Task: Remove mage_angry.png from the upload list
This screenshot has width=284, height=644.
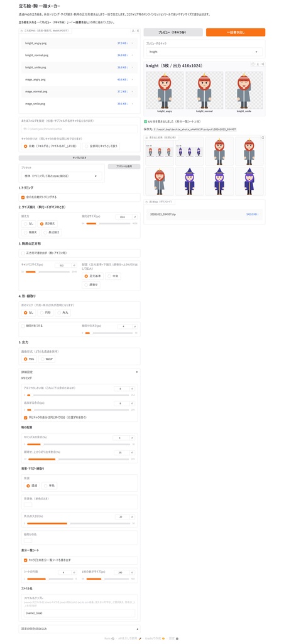Action: point(133,79)
